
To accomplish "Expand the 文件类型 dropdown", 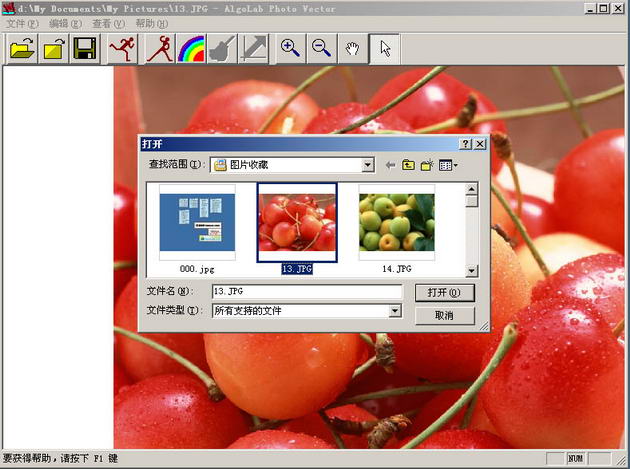I will pyautogui.click(x=395, y=311).
